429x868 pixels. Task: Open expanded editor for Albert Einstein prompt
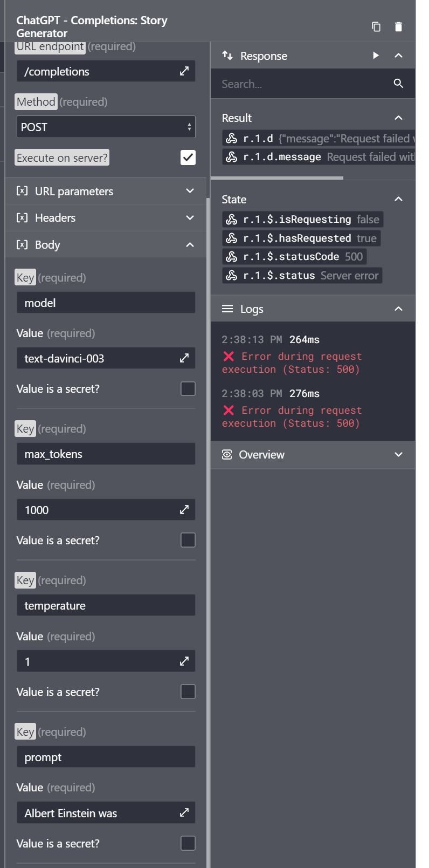(184, 813)
